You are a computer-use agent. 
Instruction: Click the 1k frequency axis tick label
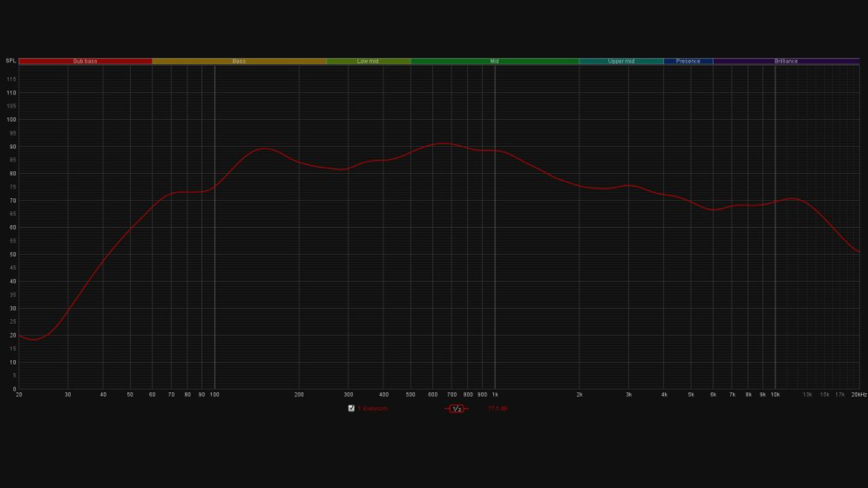(495, 394)
